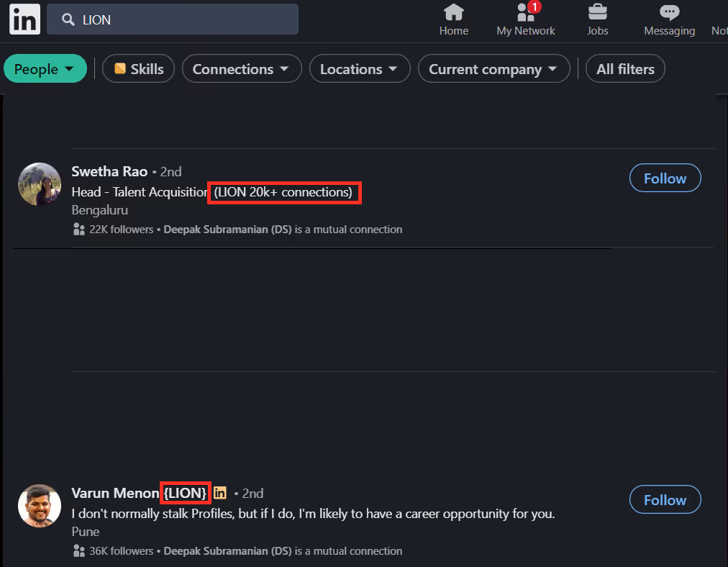Follow Varun Menon
This screenshot has width=728, height=567.
click(665, 499)
